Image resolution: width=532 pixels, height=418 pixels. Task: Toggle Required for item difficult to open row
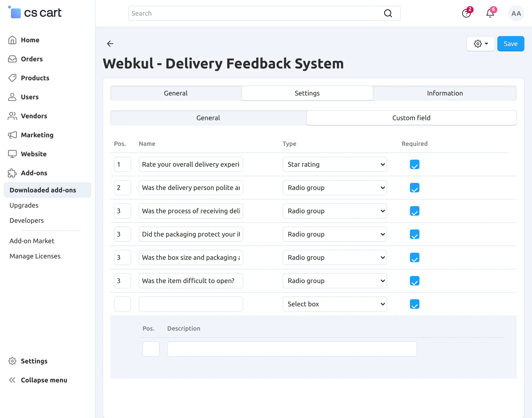coord(414,281)
